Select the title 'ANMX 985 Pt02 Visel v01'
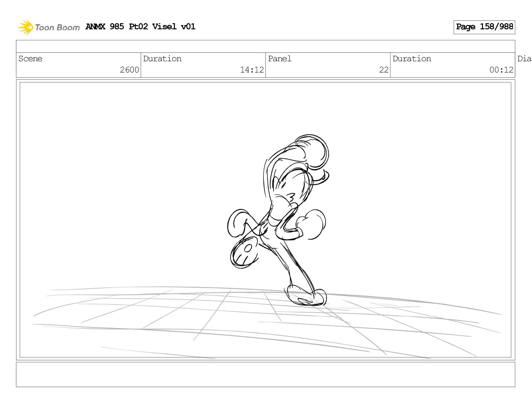This screenshot has width=532, height=411. tap(141, 26)
